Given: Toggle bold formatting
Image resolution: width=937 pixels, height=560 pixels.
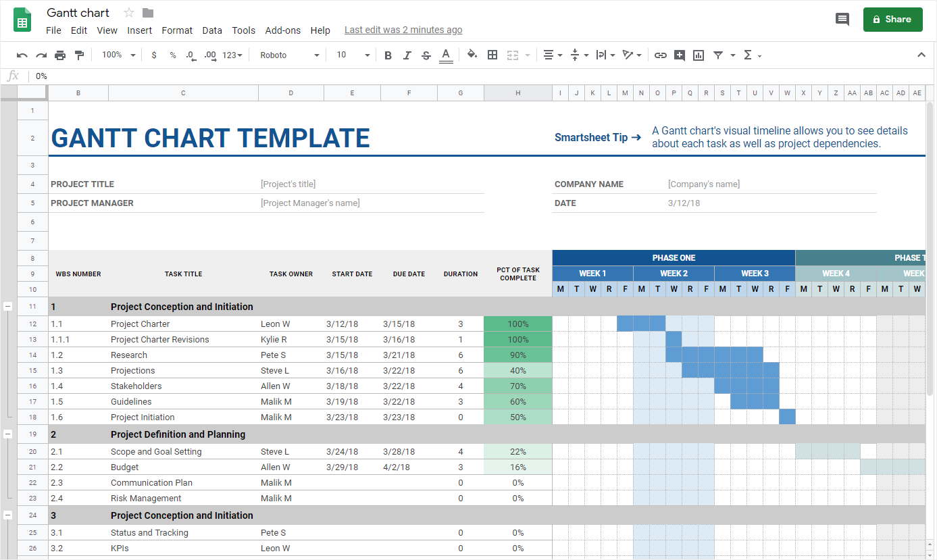Looking at the screenshot, I should point(388,55).
